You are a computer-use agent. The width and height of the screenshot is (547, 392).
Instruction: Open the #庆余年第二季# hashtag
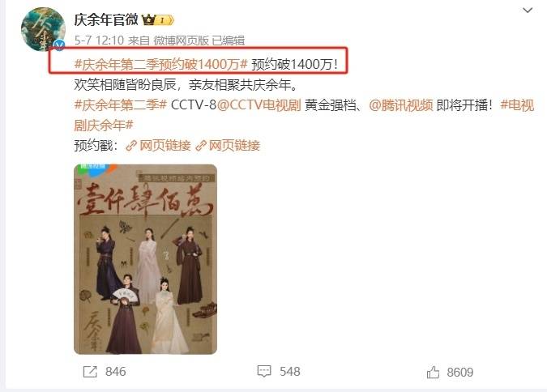(121, 105)
